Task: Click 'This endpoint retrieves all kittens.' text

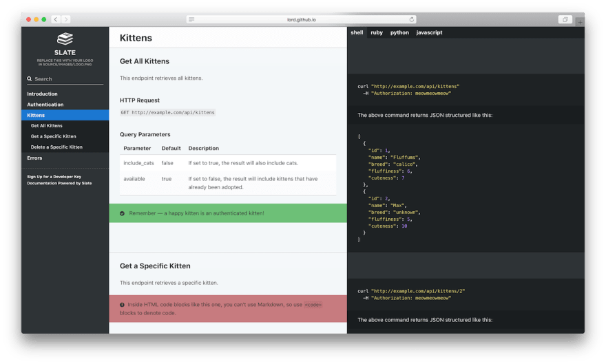Action: tap(161, 78)
